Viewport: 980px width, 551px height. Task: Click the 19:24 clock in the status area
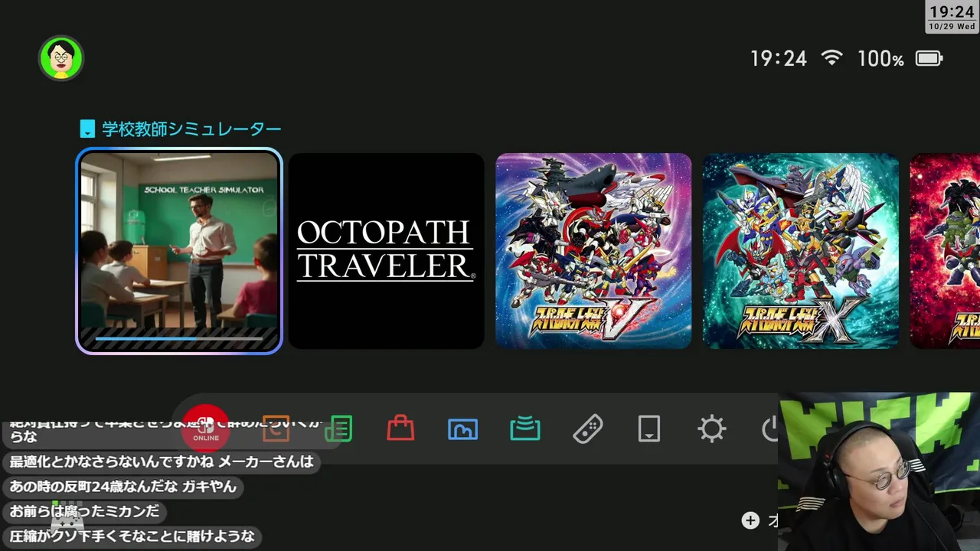[x=778, y=58]
